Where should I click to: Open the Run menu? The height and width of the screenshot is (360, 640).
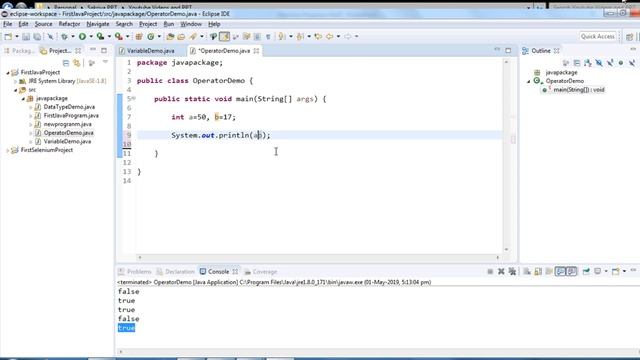click(x=169, y=24)
